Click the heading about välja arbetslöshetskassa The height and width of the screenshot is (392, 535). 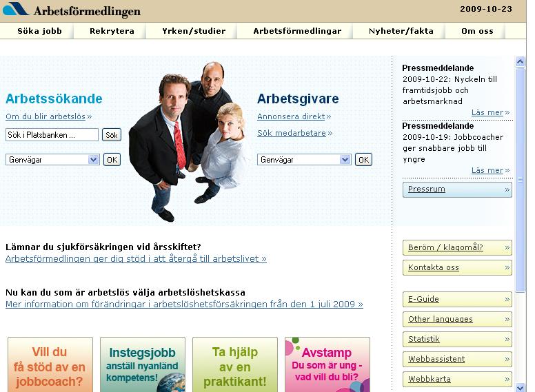(125, 293)
